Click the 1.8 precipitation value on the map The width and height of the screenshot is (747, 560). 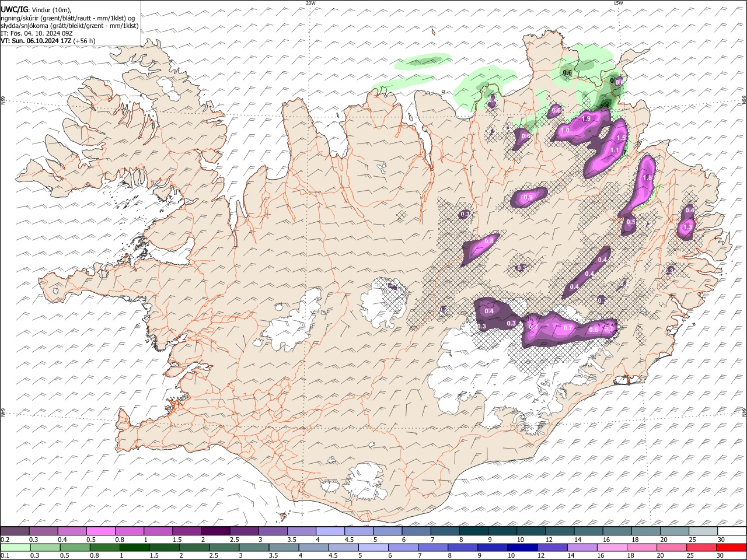tap(647, 178)
